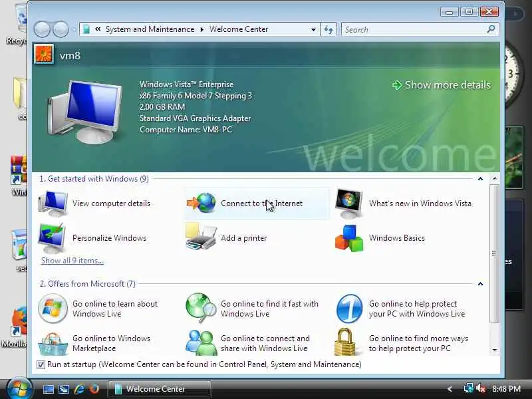Click the Personalize Windows icon
This screenshot has width=532, height=399.
click(x=52, y=238)
